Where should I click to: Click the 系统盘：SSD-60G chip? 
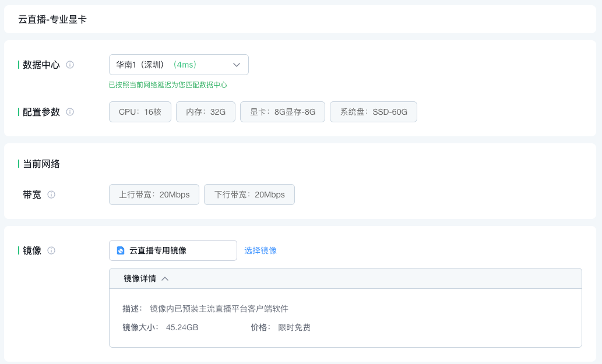(x=374, y=112)
